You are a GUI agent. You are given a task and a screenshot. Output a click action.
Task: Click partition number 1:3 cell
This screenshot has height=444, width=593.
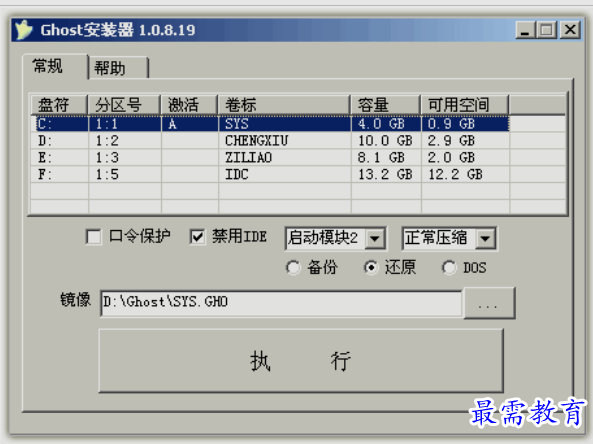tap(107, 157)
